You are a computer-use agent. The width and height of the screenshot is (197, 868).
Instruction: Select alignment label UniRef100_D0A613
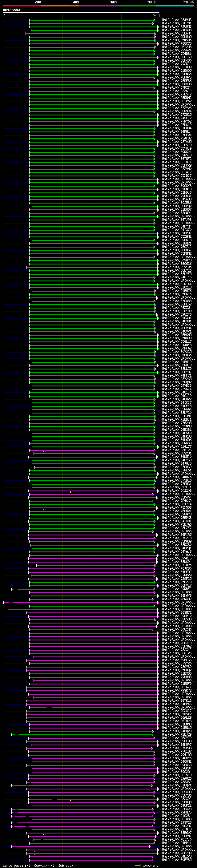click(x=177, y=240)
